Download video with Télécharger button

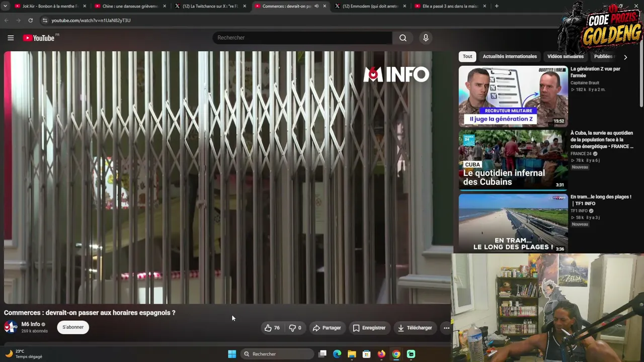415,328
